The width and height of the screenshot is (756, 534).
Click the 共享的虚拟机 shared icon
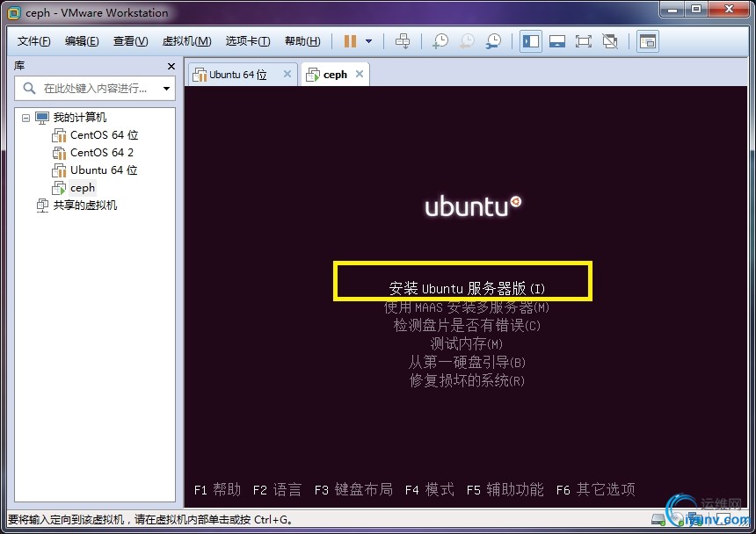pos(42,206)
